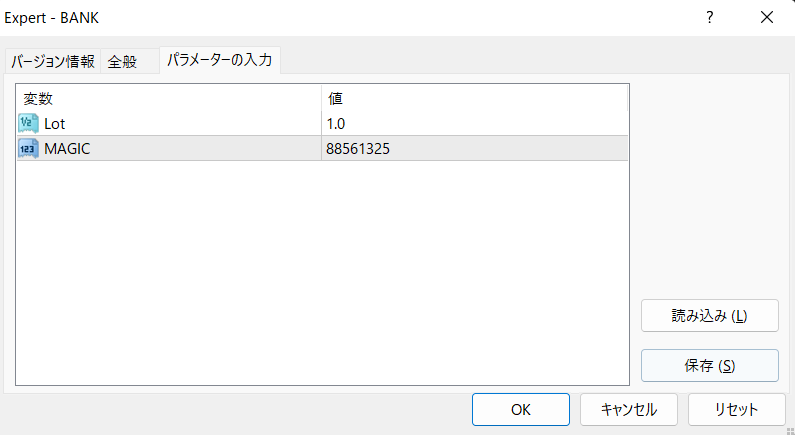
Task: Select the Lot variable name
Action: (55, 123)
